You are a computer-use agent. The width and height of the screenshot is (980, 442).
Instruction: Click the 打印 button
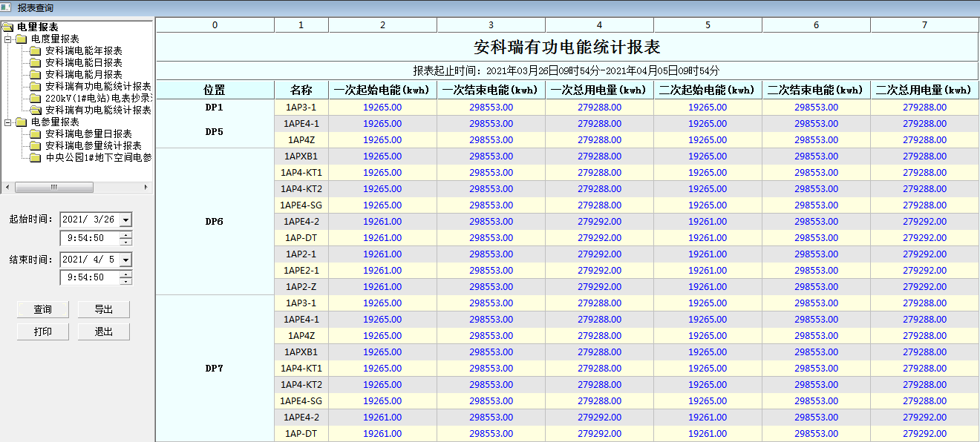click(43, 331)
